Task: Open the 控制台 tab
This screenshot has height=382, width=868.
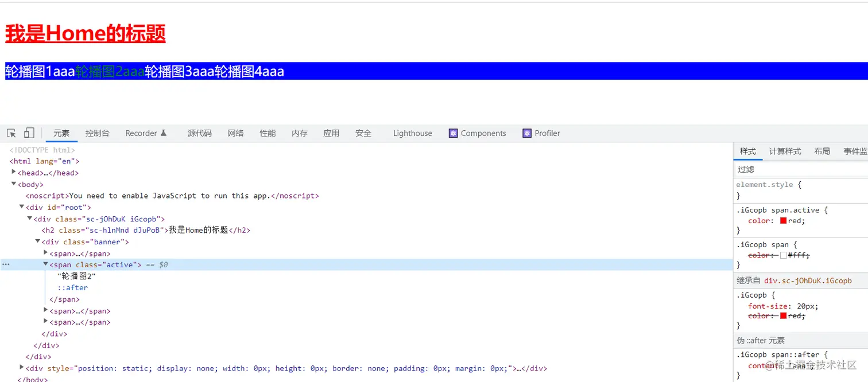Action: [97, 133]
